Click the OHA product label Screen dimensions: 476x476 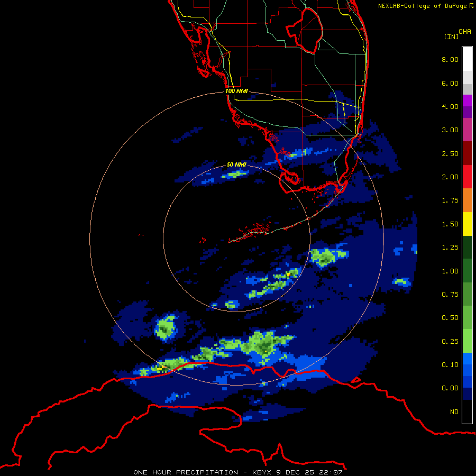pos(465,32)
